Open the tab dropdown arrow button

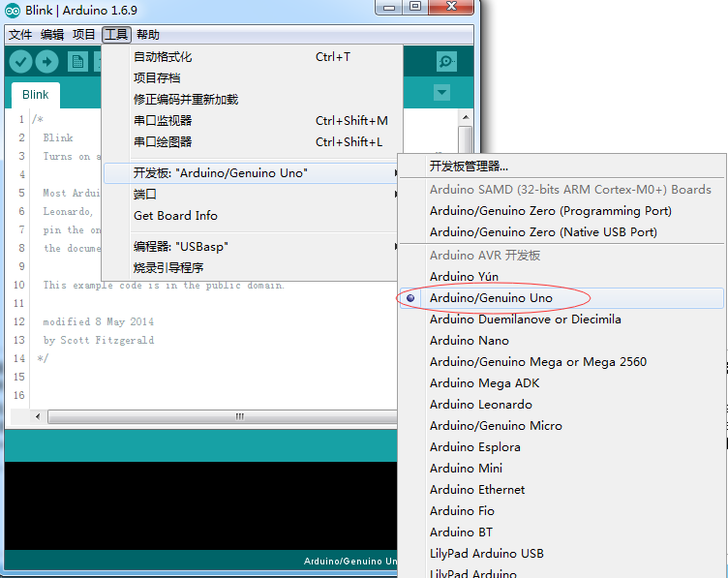click(x=441, y=92)
